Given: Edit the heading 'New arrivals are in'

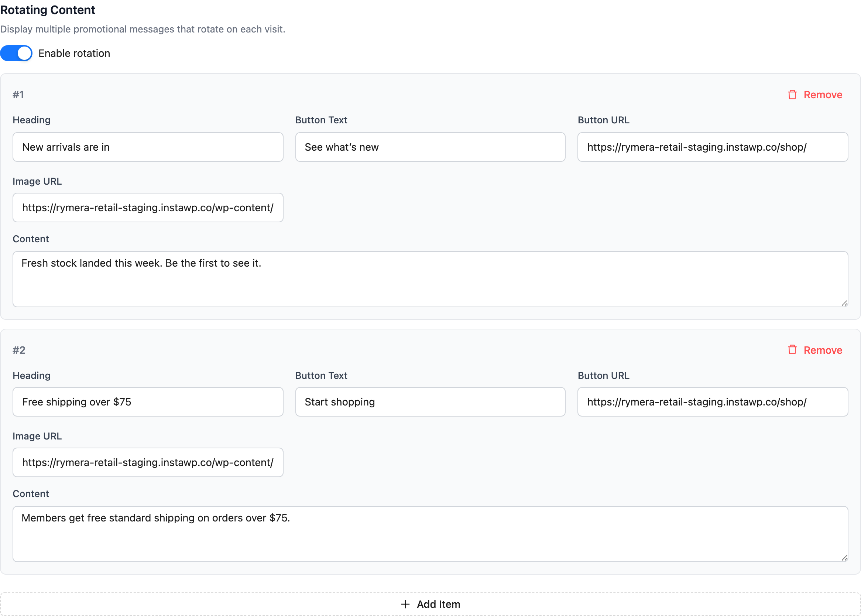Looking at the screenshot, I should pos(148,147).
